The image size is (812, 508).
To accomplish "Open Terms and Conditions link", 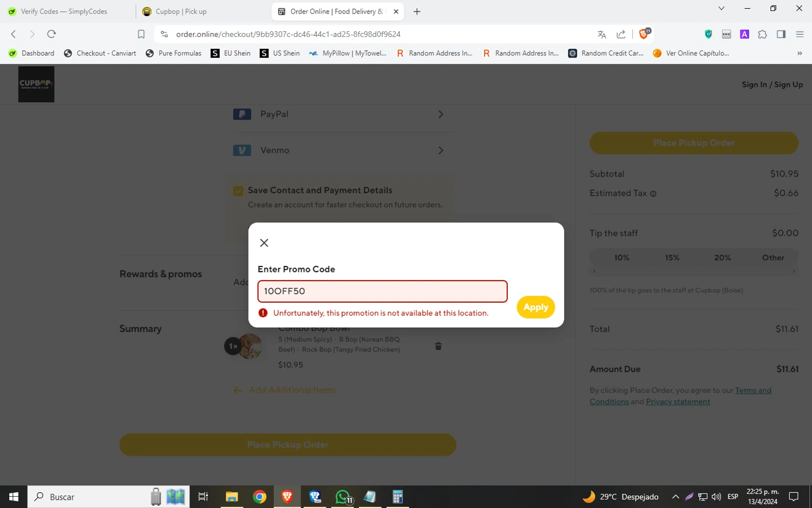I will (753, 390).
